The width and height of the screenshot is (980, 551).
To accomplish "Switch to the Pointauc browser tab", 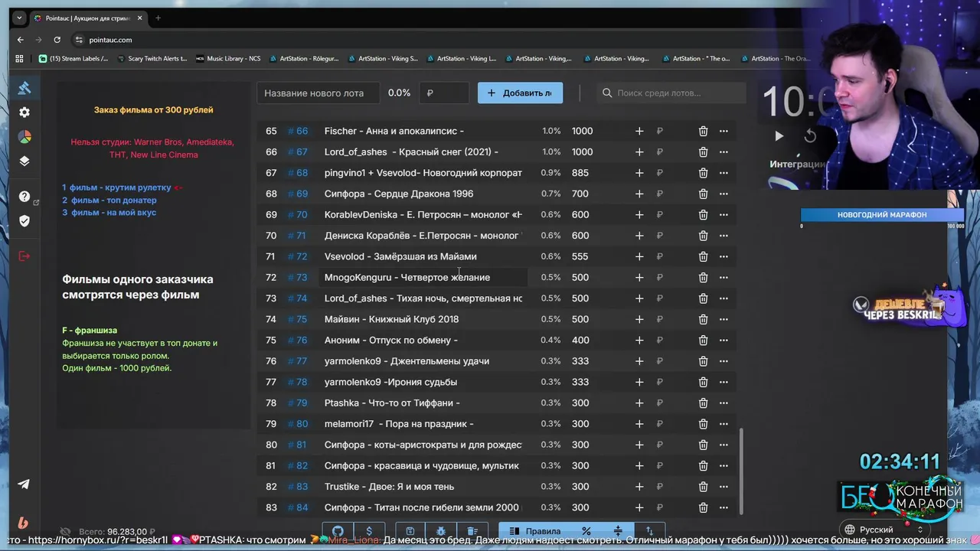I will (87, 18).
